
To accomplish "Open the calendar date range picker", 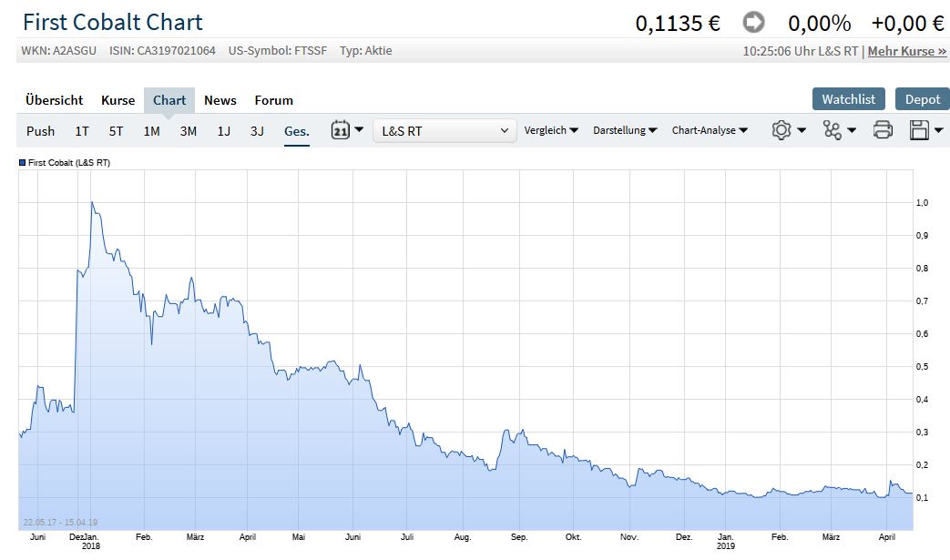I will pos(340,130).
